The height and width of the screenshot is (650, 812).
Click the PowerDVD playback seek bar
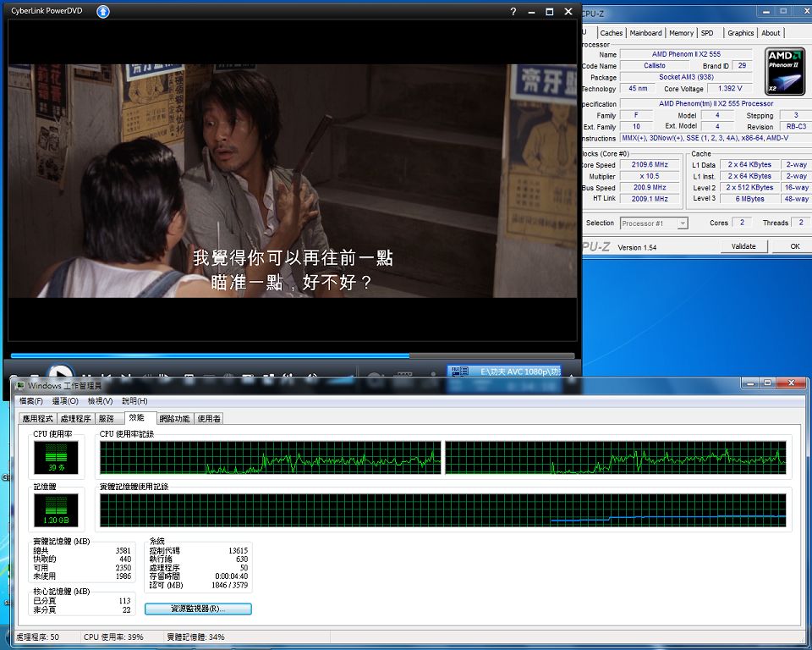pyautogui.click(x=293, y=355)
